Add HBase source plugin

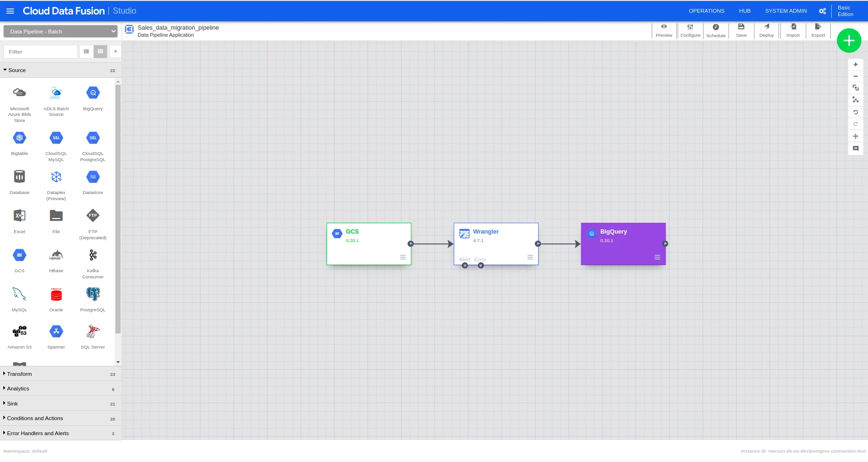pyautogui.click(x=56, y=261)
